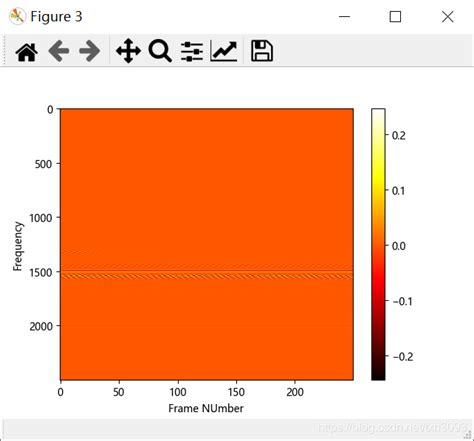Viewport: 474px width, 441px height.
Task: Minimize the Figure 3 window
Action: pyautogui.click(x=344, y=16)
